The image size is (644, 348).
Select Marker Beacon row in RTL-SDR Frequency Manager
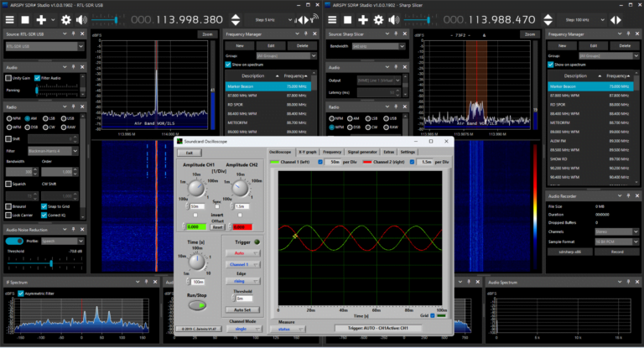pyautogui.click(x=267, y=86)
